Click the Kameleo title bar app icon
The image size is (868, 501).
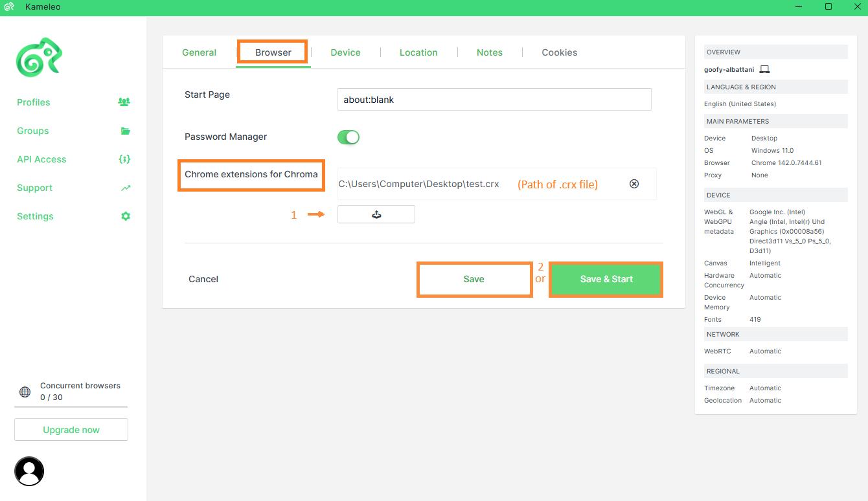pyautogui.click(x=10, y=6)
